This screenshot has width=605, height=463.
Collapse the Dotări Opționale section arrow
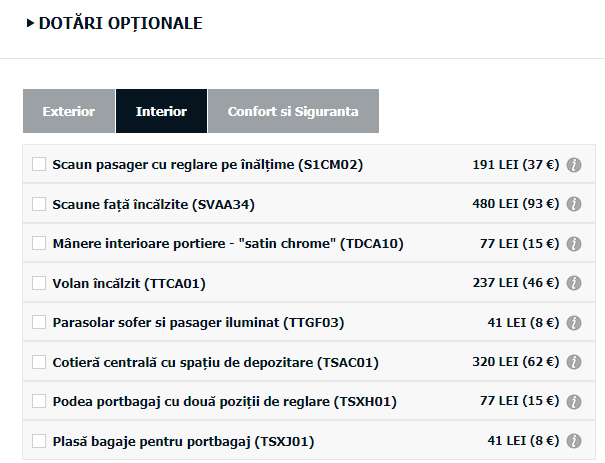(x=30, y=23)
